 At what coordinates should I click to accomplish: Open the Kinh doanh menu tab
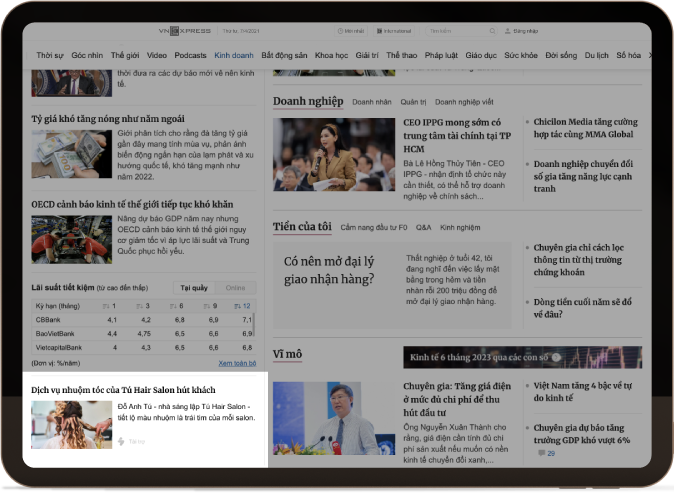[235, 54]
